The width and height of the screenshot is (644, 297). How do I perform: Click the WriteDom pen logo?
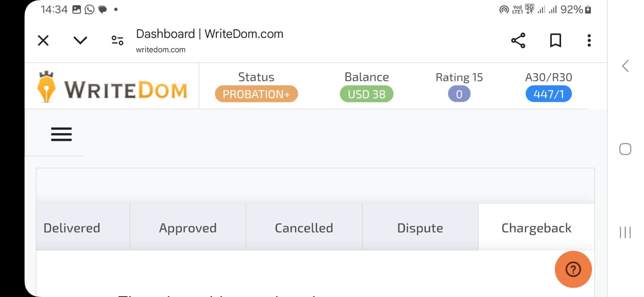click(x=46, y=87)
